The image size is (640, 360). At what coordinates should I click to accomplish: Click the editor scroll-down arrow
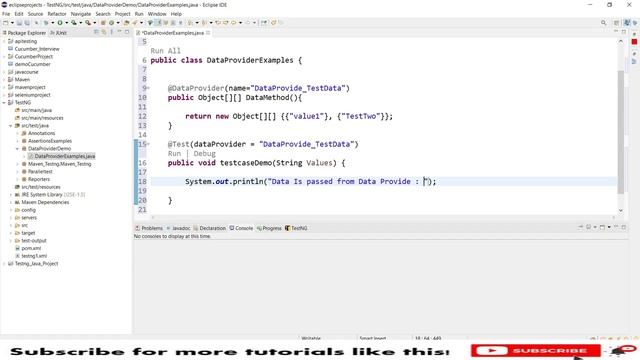[621, 210]
